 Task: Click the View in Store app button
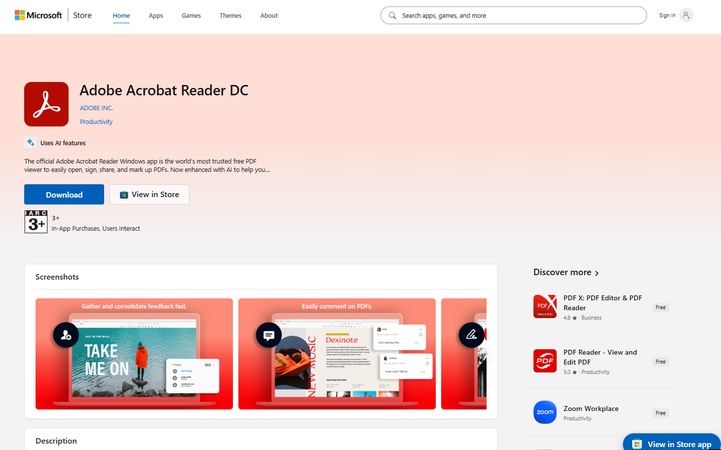(x=672, y=443)
